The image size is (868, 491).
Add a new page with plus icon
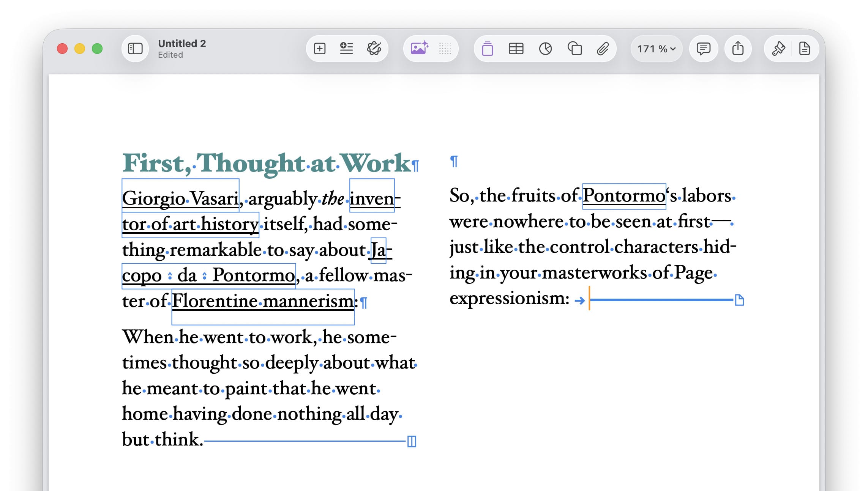tap(320, 49)
